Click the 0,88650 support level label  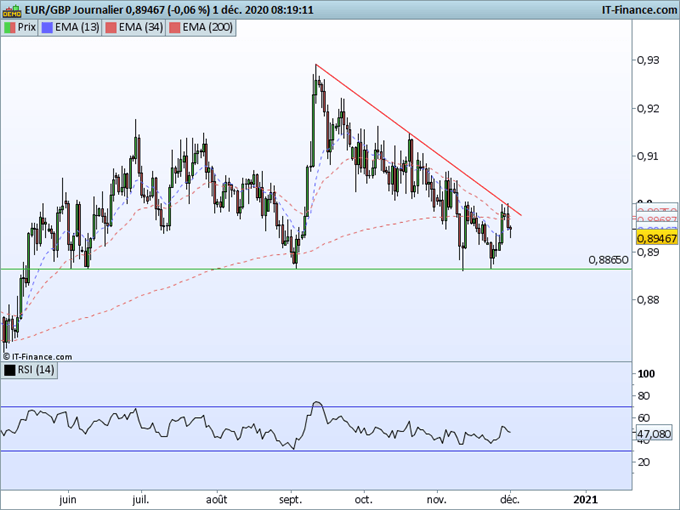click(608, 260)
